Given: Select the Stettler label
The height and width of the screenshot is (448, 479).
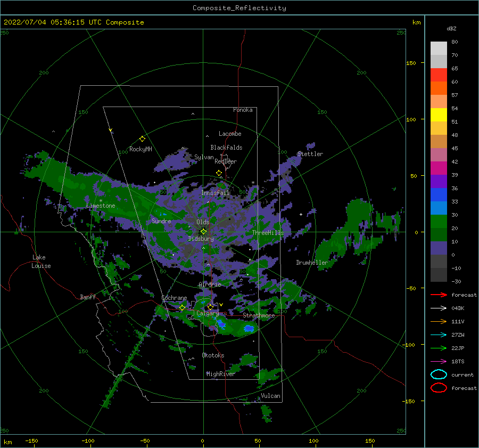Looking at the screenshot, I should click(310, 154).
